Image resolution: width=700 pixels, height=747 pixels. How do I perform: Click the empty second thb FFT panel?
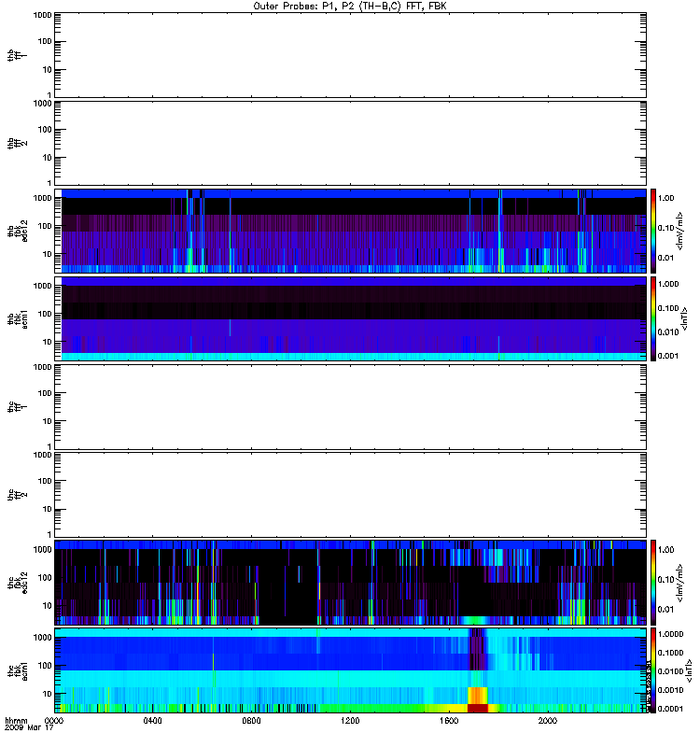click(351, 143)
